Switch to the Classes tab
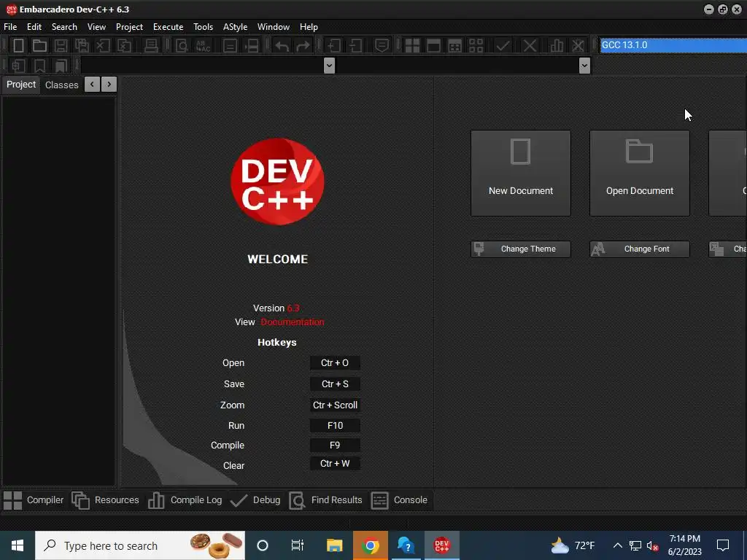 (61, 85)
